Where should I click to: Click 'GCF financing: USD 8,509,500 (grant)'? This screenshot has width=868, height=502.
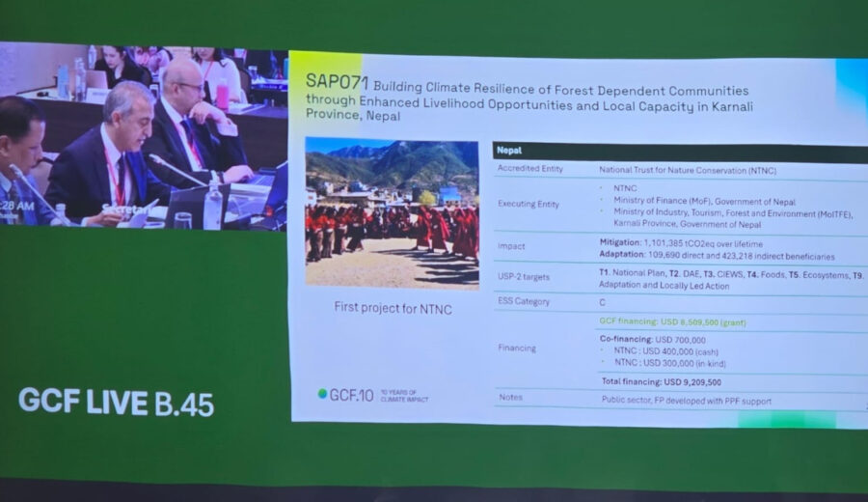click(x=672, y=321)
